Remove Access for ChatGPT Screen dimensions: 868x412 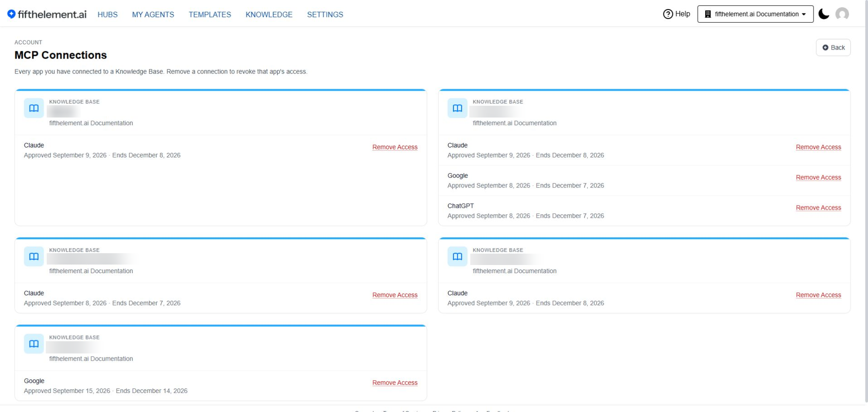pos(818,208)
